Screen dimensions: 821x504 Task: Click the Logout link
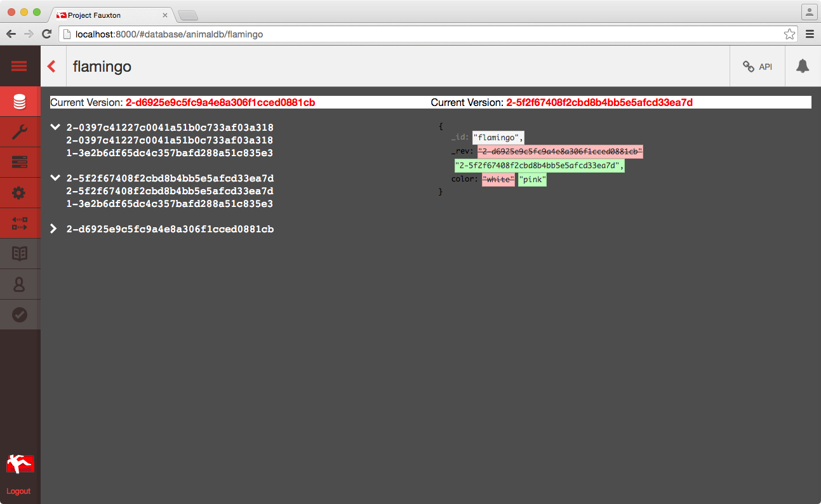(x=18, y=491)
